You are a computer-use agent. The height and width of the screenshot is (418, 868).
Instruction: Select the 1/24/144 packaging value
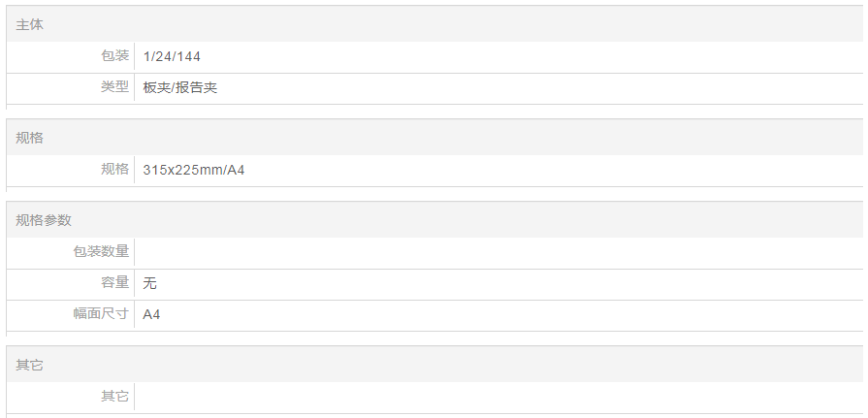(172, 56)
